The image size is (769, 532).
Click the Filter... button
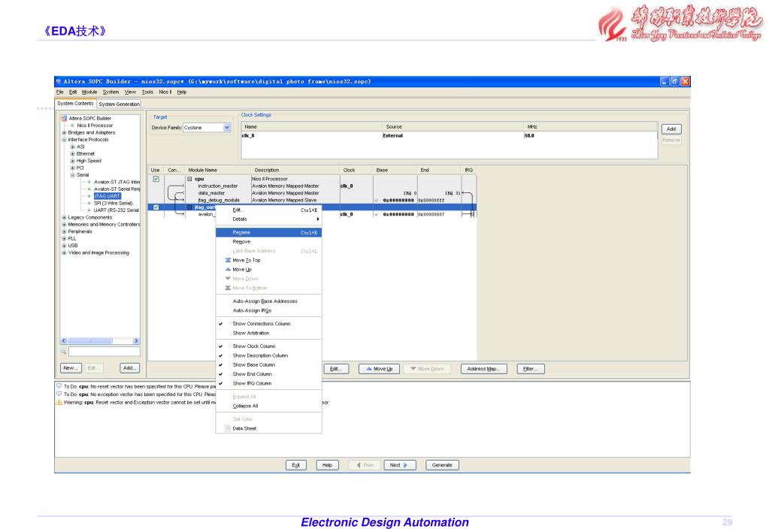[x=531, y=369]
